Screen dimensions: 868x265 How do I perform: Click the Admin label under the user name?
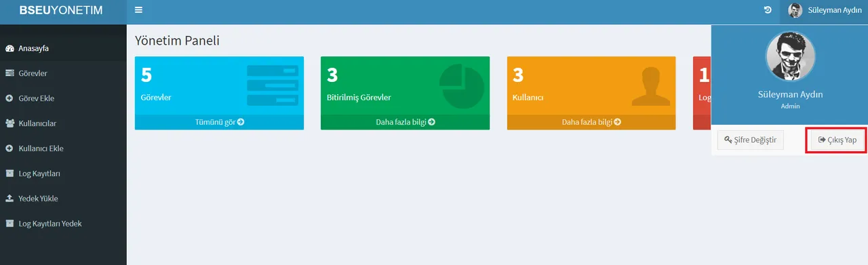point(790,106)
